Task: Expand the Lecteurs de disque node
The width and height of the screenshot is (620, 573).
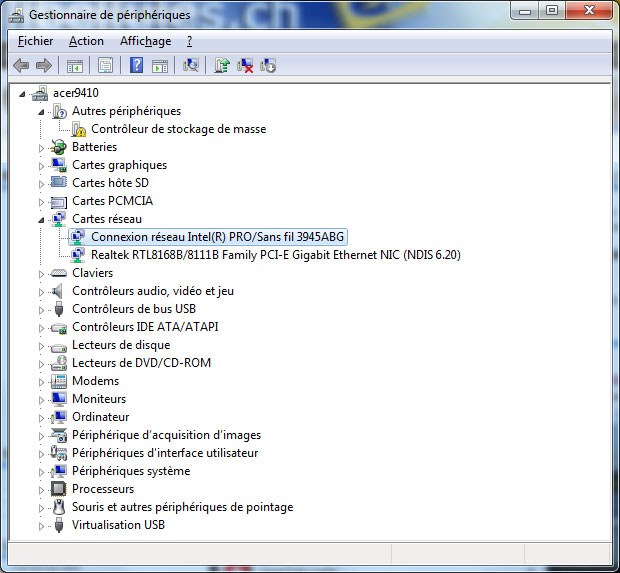Action: 41,346
